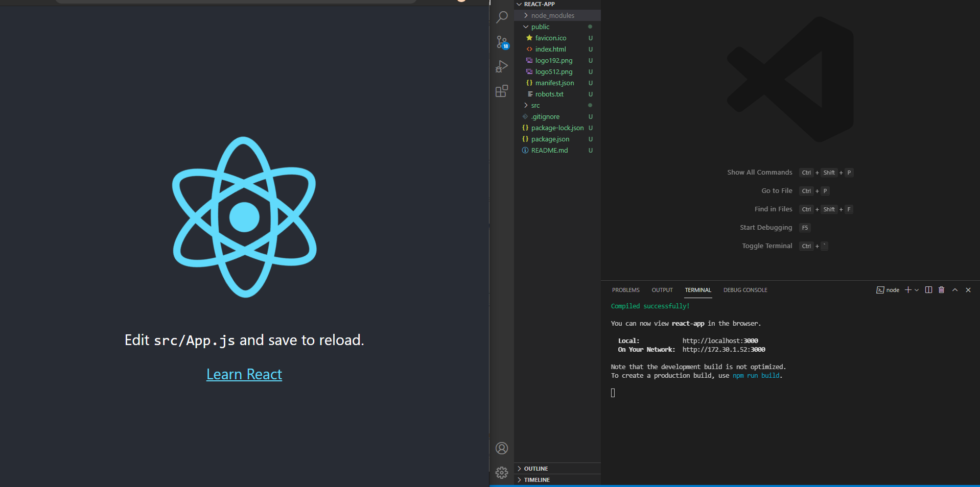Open the Manage settings gear
This screenshot has width=980, height=487.
[502, 473]
